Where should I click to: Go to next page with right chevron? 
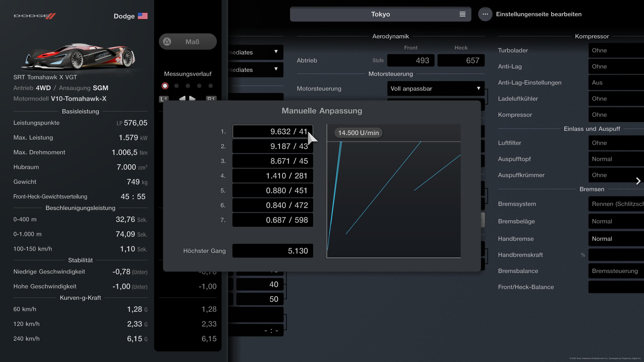tap(638, 181)
